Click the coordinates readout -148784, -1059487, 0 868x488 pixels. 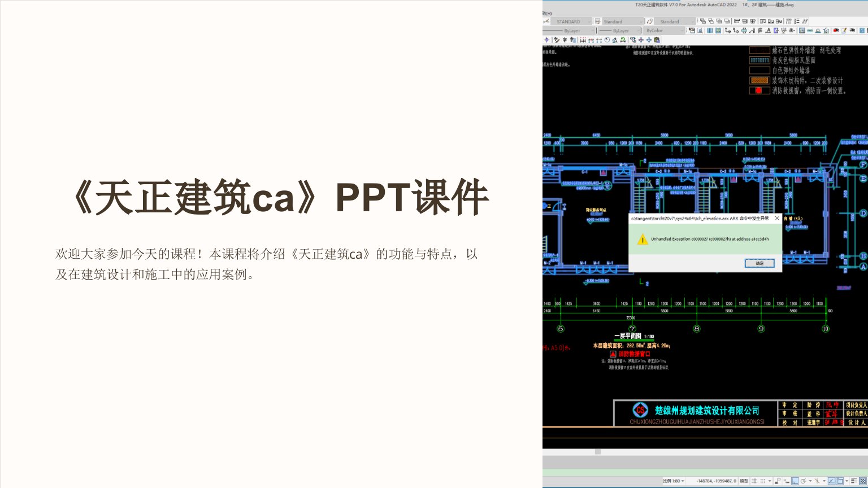[x=717, y=481]
